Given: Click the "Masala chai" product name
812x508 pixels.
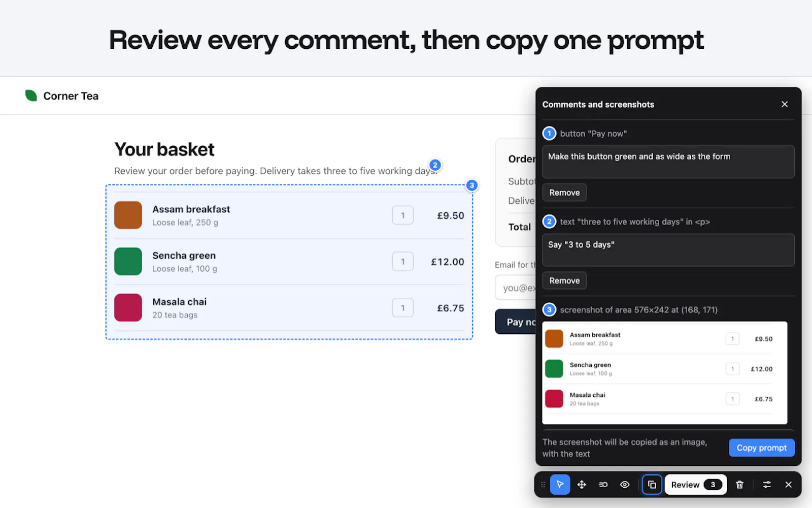Looking at the screenshot, I should (180, 302).
